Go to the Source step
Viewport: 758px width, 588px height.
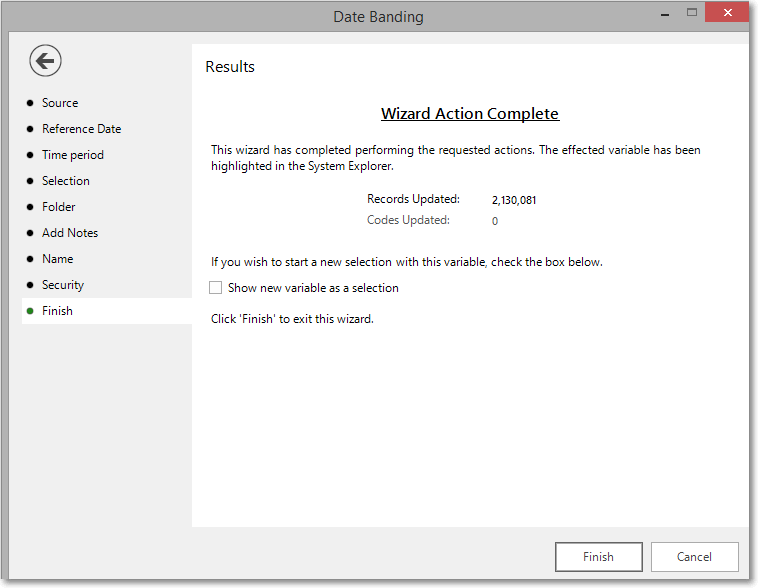(x=60, y=103)
